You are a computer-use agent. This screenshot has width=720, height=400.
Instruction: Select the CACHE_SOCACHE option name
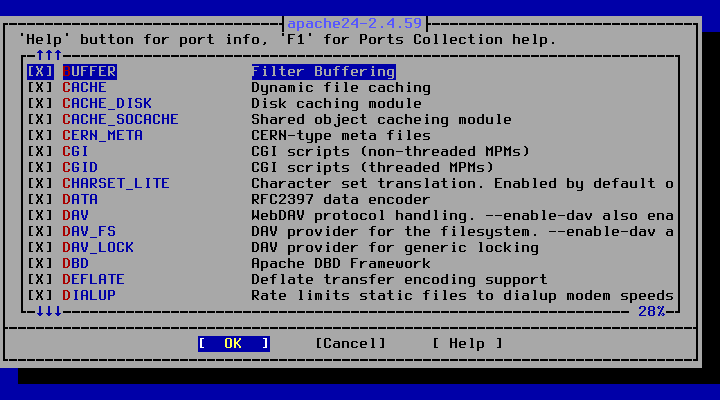[120, 120]
